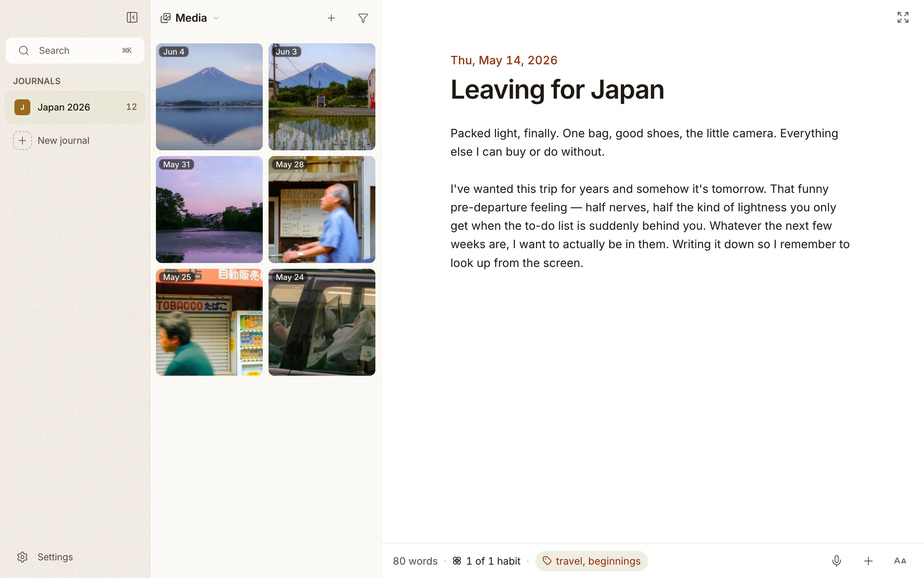This screenshot has width=924, height=578.
Task: Open the travel, beginnings tag pill
Action: coord(592,561)
